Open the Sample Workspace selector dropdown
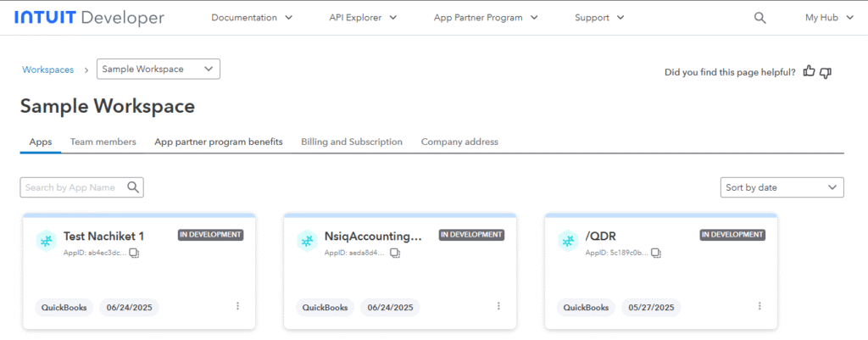 coord(159,70)
